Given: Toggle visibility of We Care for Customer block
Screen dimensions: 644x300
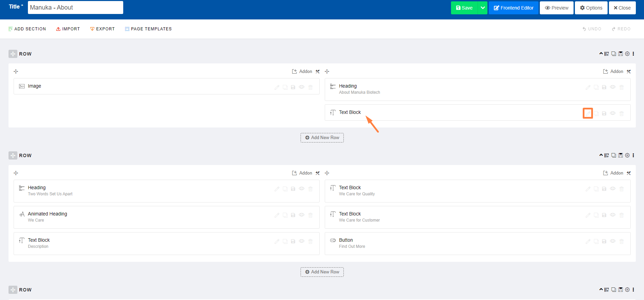Looking at the screenshot, I should pyautogui.click(x=613, y=215).
